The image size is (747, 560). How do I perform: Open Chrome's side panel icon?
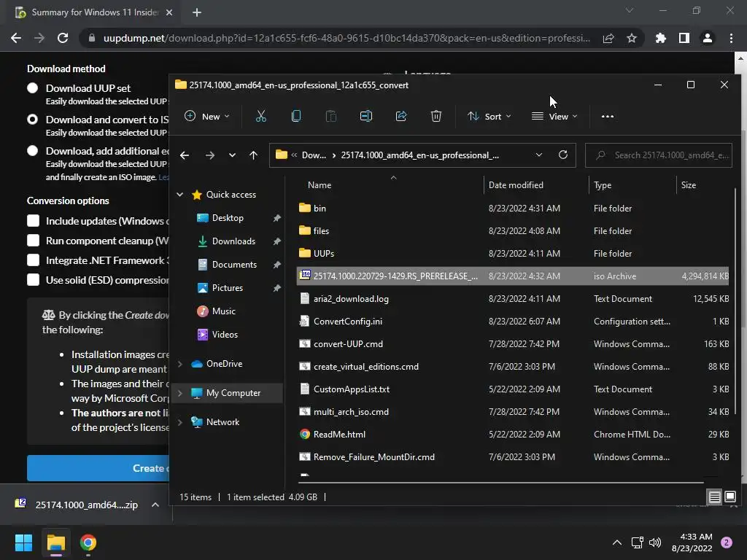[x=684, y=38]
